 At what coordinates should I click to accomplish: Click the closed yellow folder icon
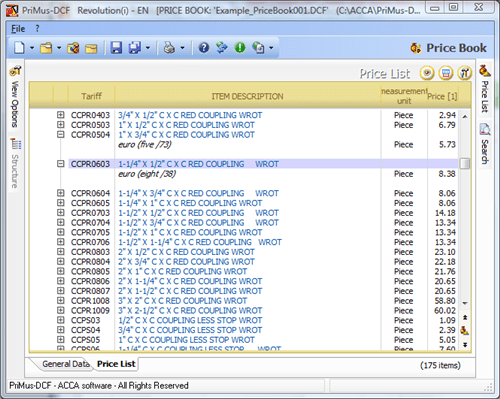pyautogui.click(x=91, y=48)
